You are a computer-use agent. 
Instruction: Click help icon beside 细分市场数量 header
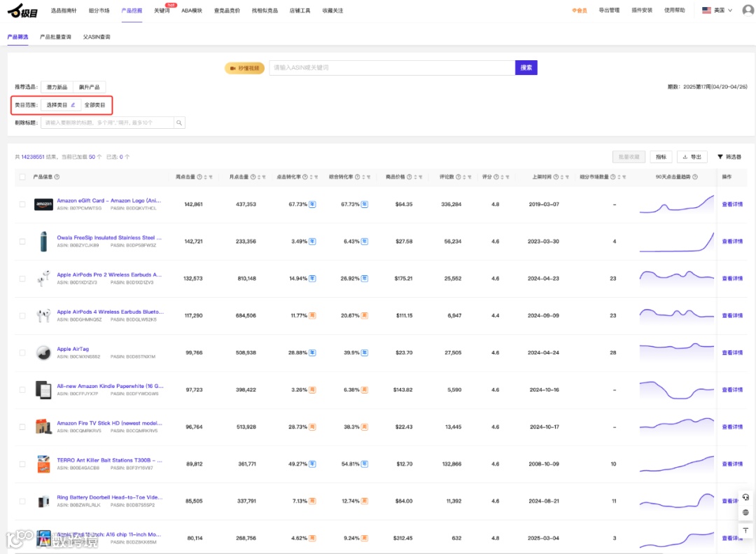click(612, 177)
